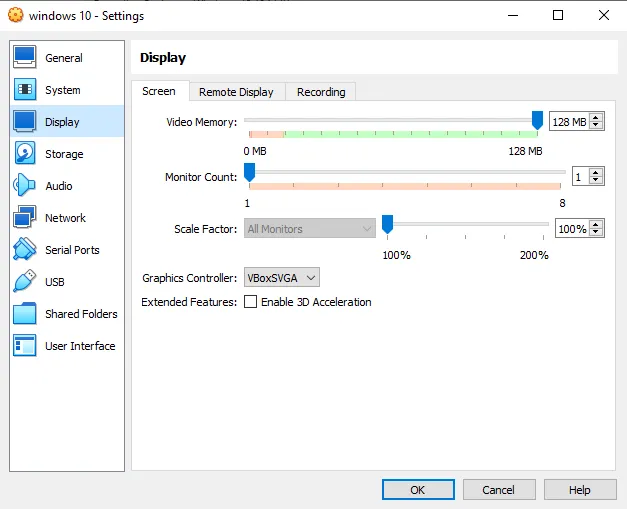Open the User Interface icon

(x=24, y=345)
